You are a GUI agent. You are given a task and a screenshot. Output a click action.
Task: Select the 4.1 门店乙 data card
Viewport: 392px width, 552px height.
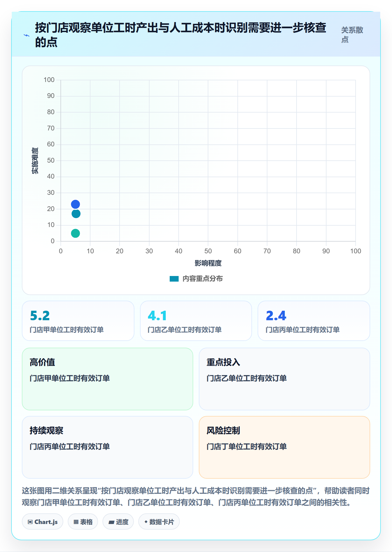pos(196,321)
